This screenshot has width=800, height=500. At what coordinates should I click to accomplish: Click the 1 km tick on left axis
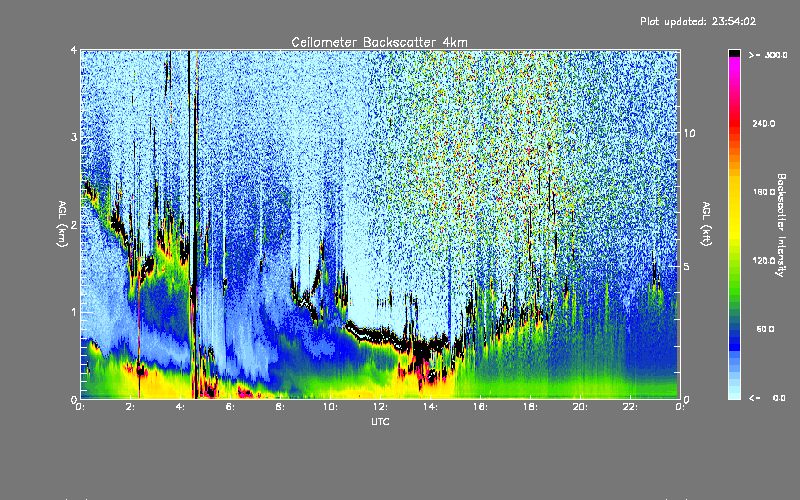(x=74, y=312)
